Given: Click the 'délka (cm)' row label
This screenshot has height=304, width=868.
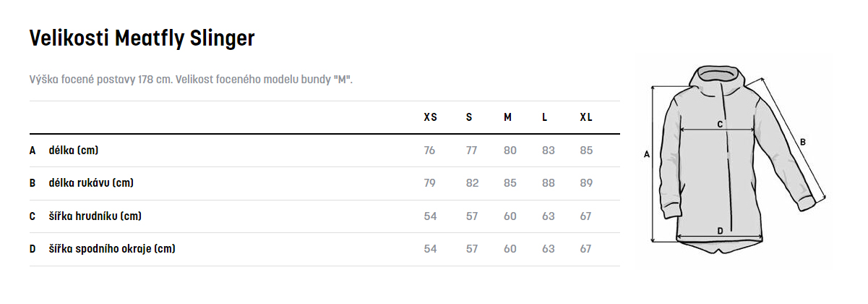Looking at the screenshot, I should coord(73,151).
